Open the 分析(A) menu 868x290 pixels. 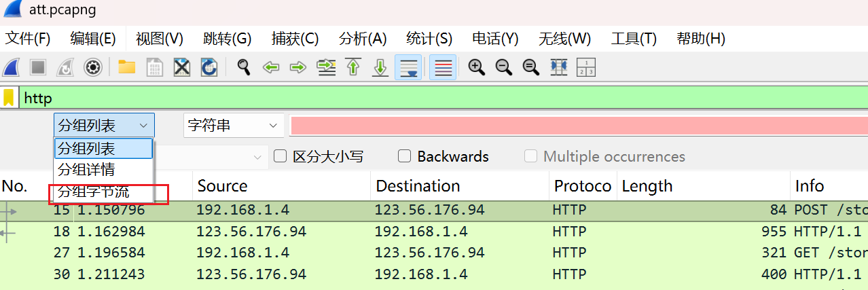363,39
